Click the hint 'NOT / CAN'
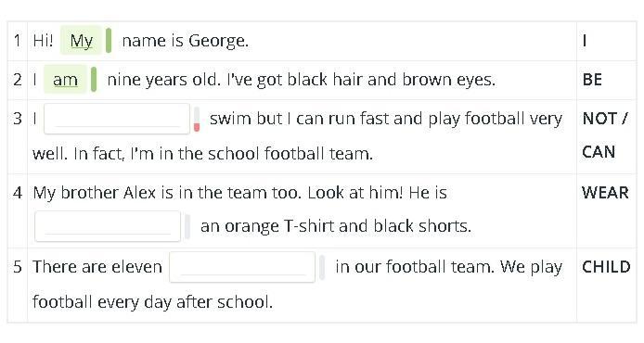The image size is (644, 343). pyautogui.click(x=605, y=135)
